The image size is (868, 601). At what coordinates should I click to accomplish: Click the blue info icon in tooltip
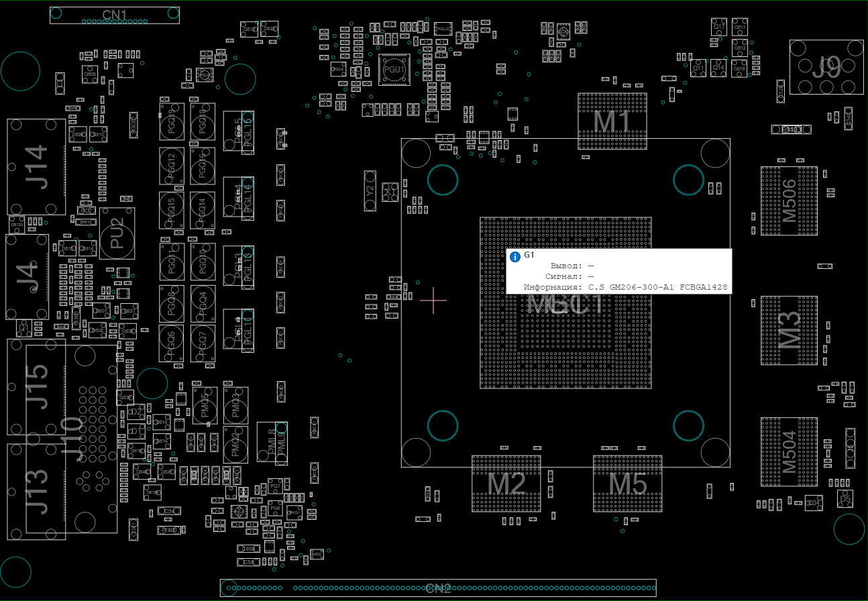point(515,256)
